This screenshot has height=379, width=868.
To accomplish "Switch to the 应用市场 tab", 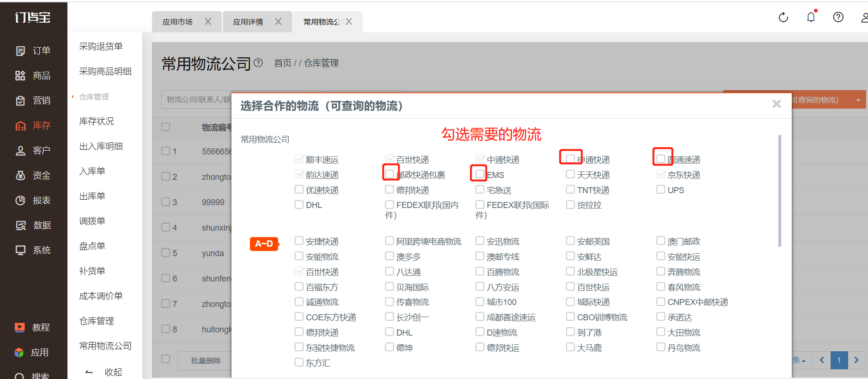I will [177, 22].
